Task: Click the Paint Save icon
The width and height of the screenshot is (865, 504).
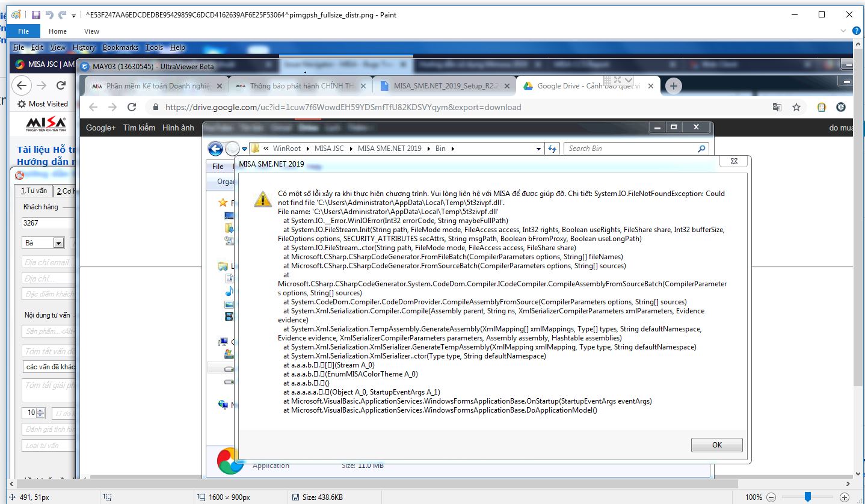Action: pyautogui.click(x=36, y=14)
